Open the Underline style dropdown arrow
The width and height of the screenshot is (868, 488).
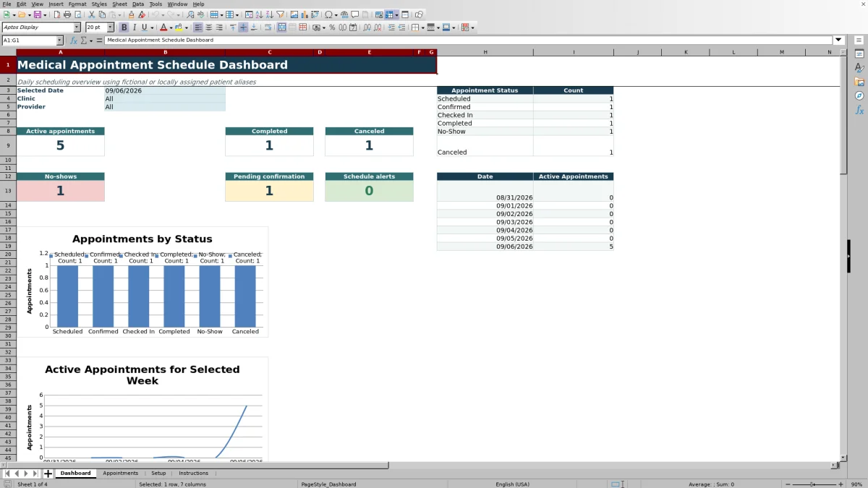click(x=152, y=27)
